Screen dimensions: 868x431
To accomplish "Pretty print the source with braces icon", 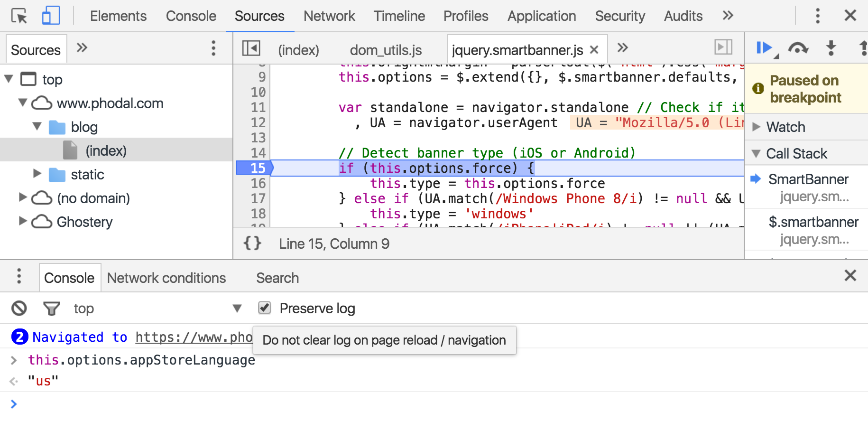I will tap(252, 244).
